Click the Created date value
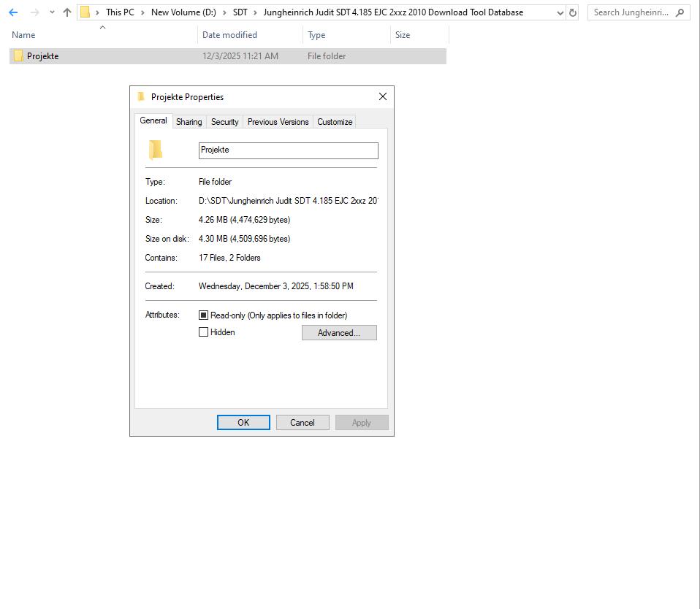700x609 pixels. pyautogui.click(x=276, y=286)
